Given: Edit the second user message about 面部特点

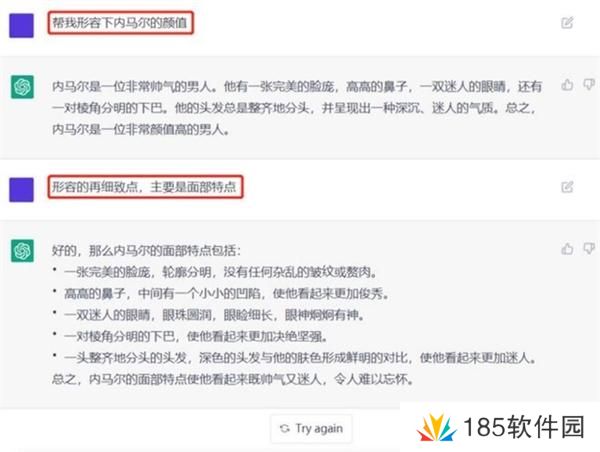Looking at the screenshot, I should click(x=567, y=187).
